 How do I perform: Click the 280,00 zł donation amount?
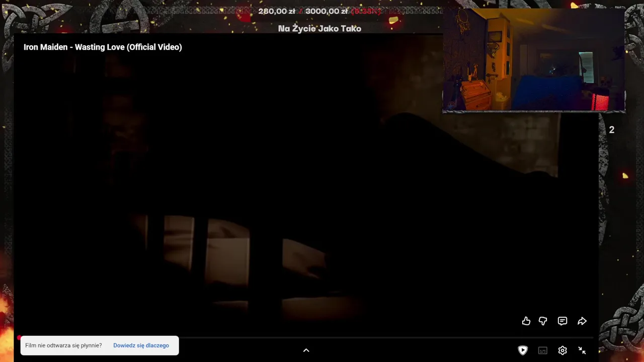[x=277, y=11]
